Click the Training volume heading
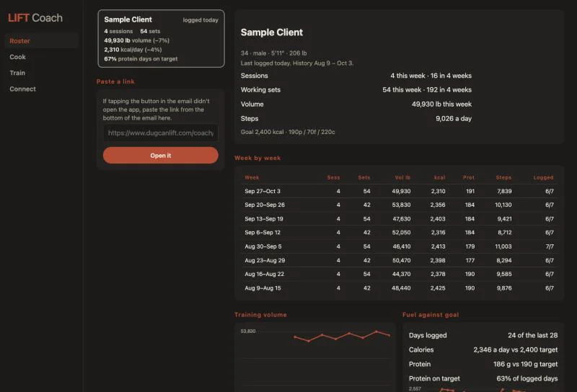Screen dimensions: 577x392 tap(260, 315)
